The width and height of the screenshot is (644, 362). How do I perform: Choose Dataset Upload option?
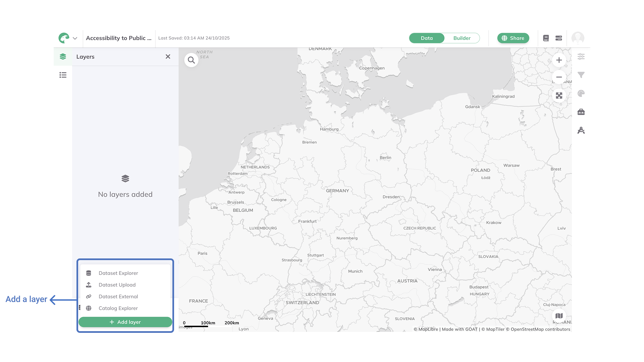[117, 285]
